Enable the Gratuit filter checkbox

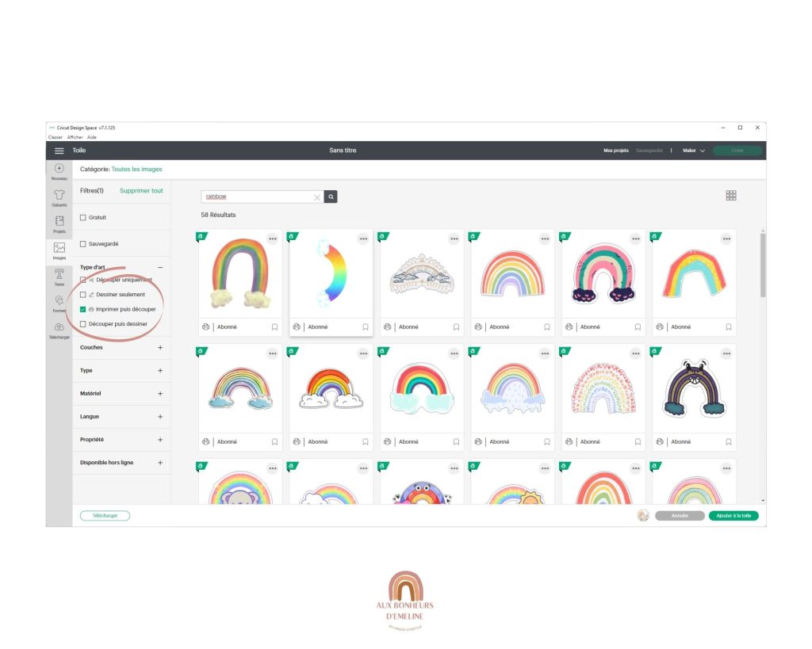pyautogui.click(x=83, y=218)
